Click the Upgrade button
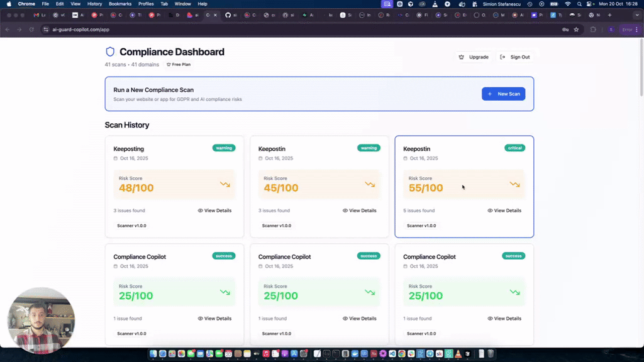 tap(474, 57)
